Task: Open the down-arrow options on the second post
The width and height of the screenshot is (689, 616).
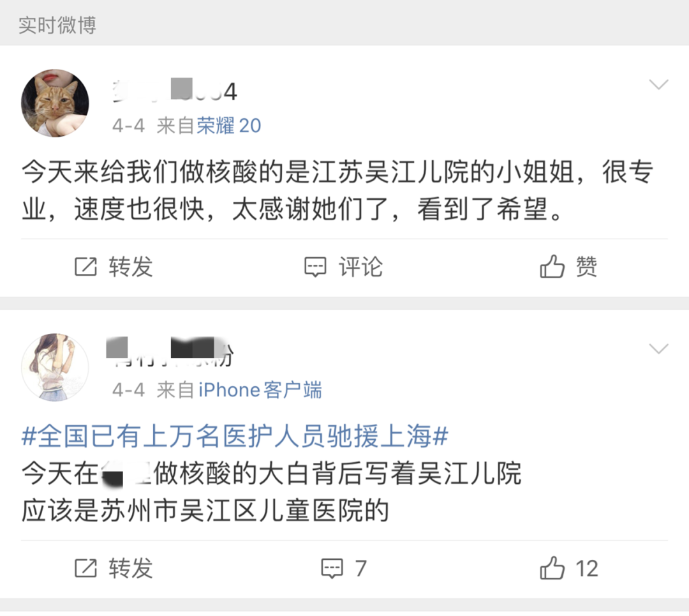Action: pyautogui.click(x=658, y=349)
